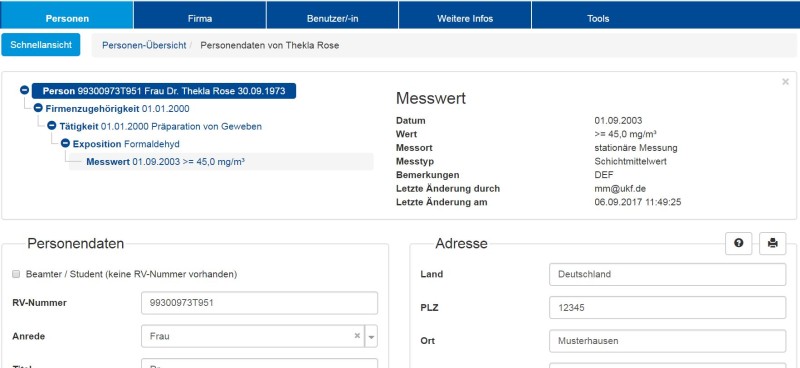The width and height of the screenshot is (800, 368).
Task: Collapse the Exposition Formaldehyd node
Action: click(x=65, y=143)
